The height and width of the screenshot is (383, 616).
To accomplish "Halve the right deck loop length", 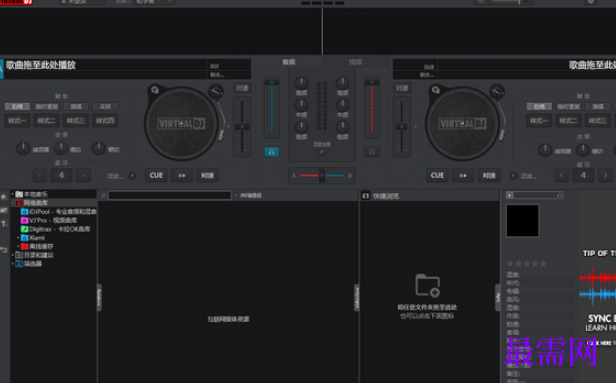I will (x=561, y=175).
